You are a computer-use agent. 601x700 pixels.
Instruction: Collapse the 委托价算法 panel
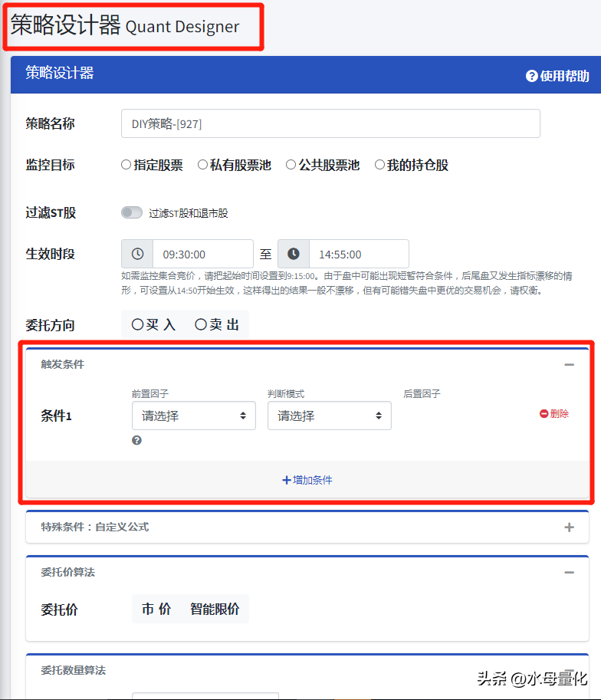[x=569, y=572]
